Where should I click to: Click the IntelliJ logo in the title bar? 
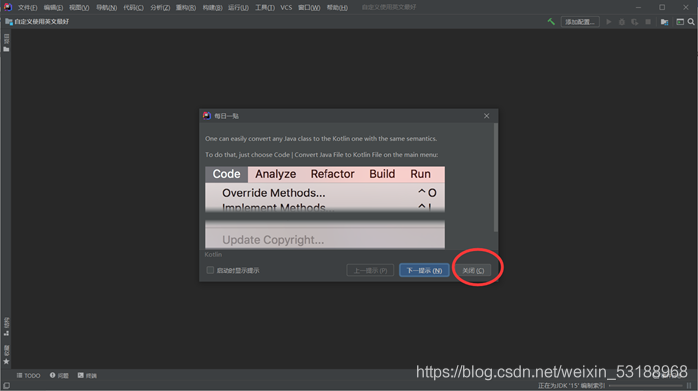[8, 7]
